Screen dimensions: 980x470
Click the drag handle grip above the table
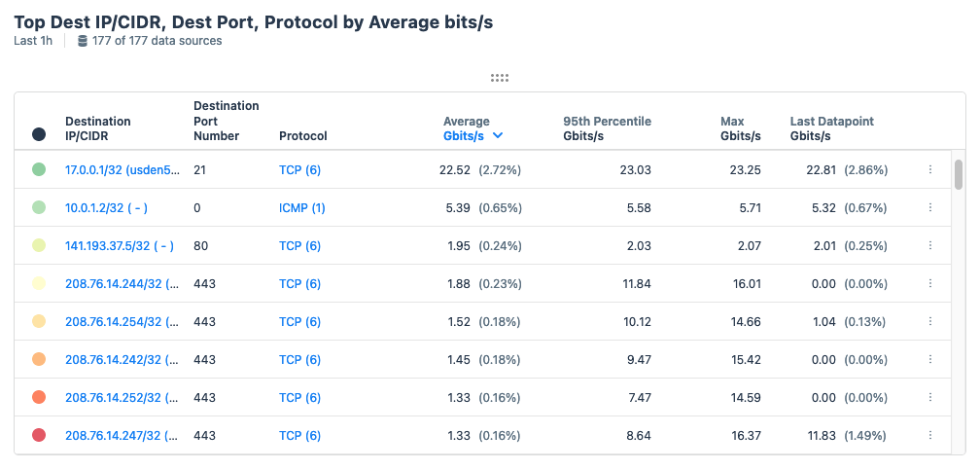click(500, 78)
